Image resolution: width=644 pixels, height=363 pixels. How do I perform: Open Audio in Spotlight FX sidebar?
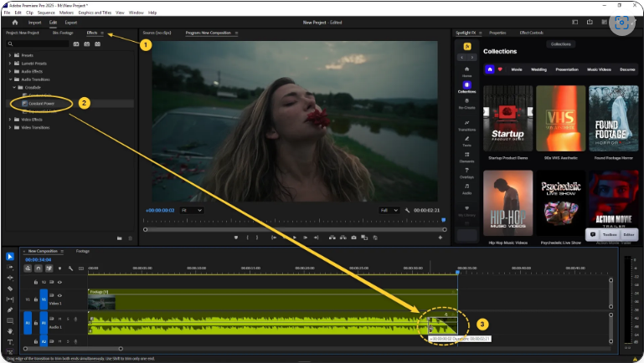467,189
